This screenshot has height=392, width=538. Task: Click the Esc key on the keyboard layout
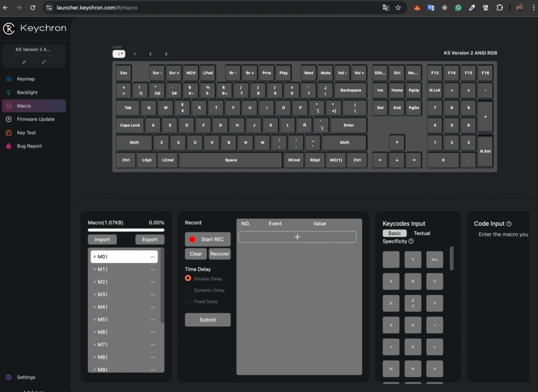click(124, 73)
